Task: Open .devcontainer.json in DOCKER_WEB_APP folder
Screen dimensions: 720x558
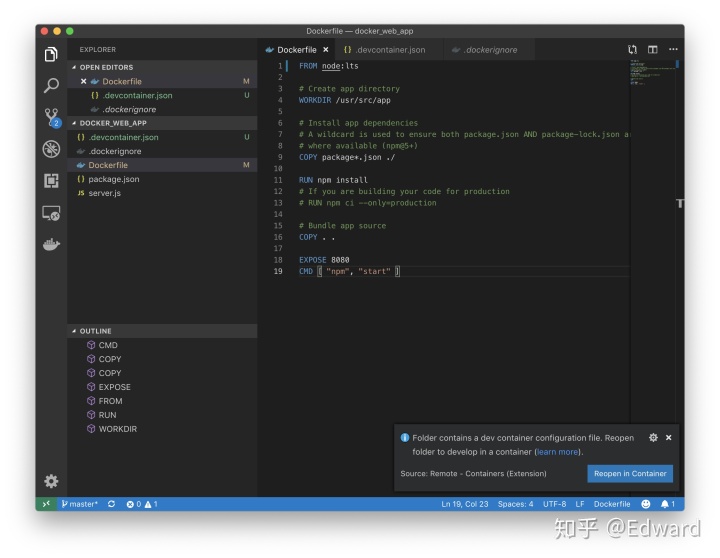Action: point(163,137)
